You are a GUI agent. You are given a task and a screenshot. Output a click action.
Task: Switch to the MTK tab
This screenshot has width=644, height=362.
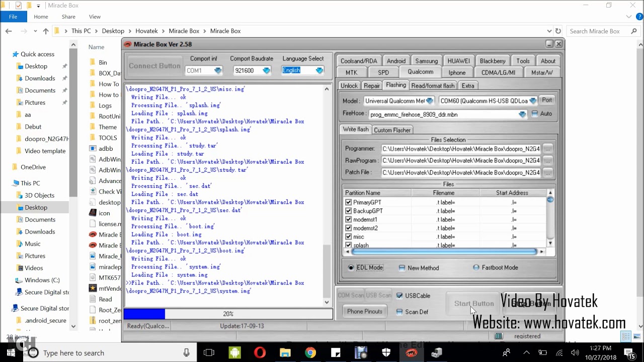351,72
